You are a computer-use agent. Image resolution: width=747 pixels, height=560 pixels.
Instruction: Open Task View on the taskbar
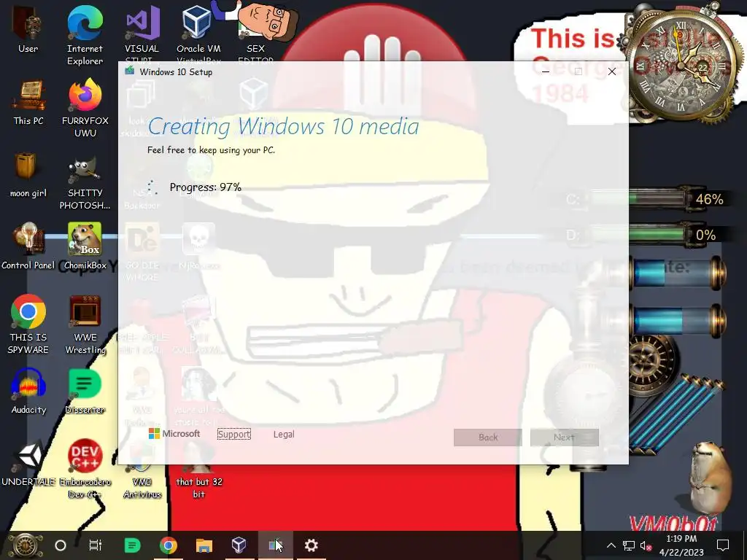tap(96, 545)
